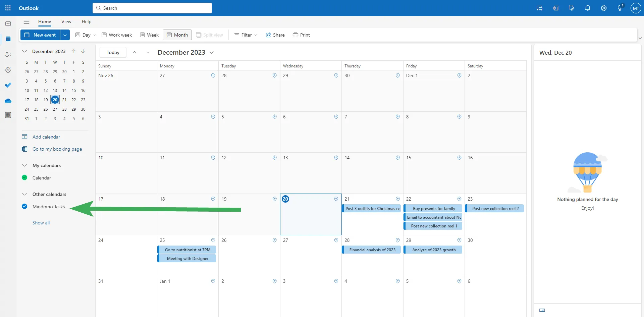Screen dimensions: 644x317
Task: Open the app launcher waffle icon
Action: coord(8,8)
